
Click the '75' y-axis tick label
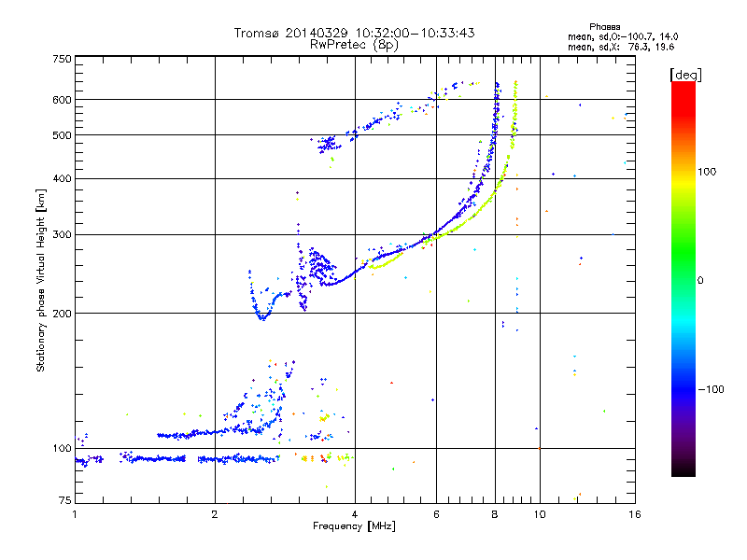click(64, 500)
